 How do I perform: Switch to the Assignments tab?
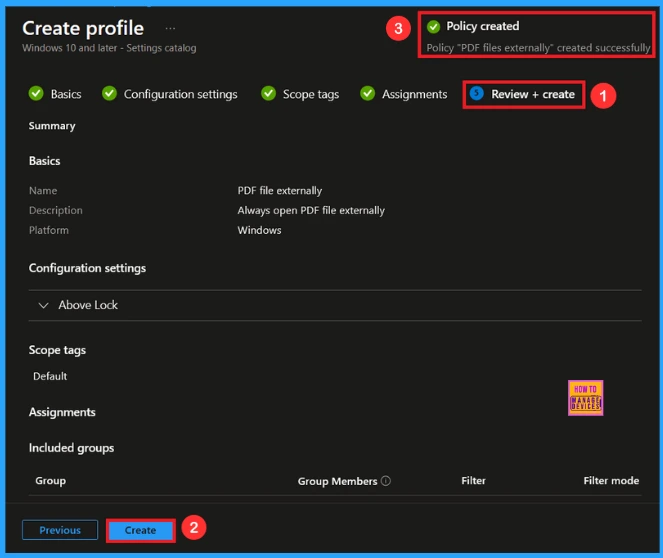click(x=414, y=94)
